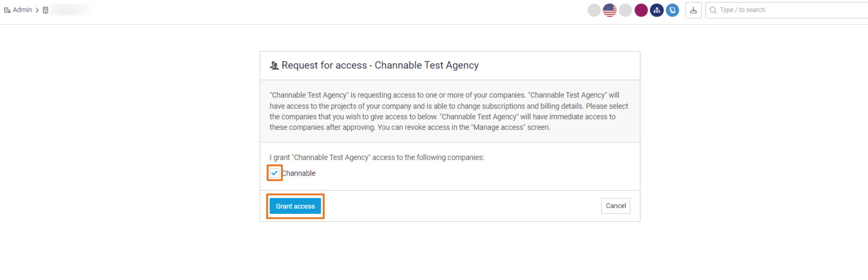868x280 pixels.
Task: Open the blurred company name breadcrumb
Action: [71, 10]
